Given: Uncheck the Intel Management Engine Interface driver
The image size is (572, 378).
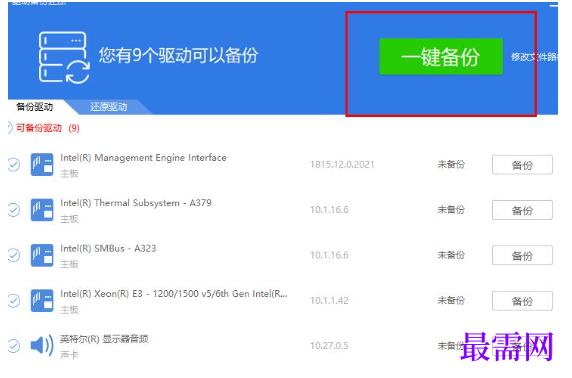Looking at the screenshot, I should (x=14, y=165).
